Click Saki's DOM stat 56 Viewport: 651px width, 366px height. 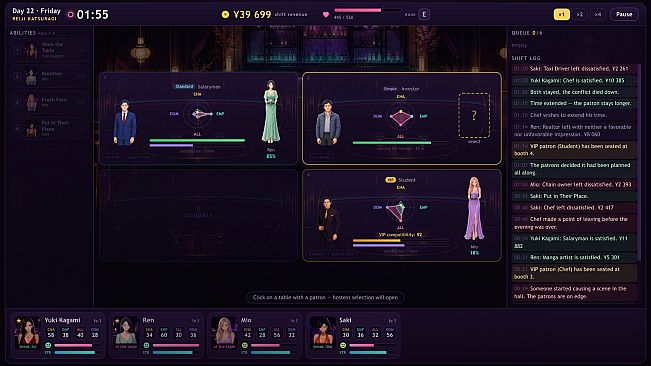coord(390,333)
